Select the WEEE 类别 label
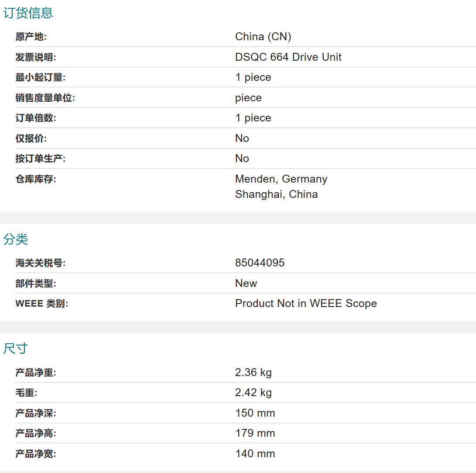 (x=42, y=304)
